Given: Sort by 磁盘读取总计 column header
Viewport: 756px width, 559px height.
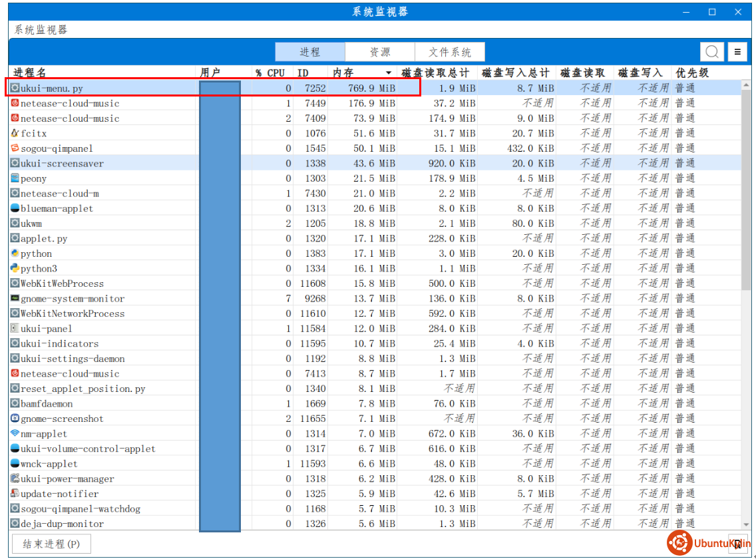Looking at the screenshot, I should 437,73.
